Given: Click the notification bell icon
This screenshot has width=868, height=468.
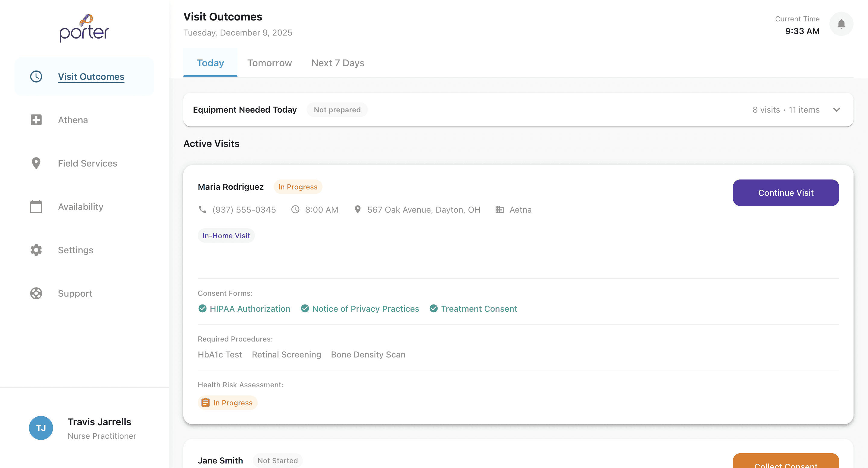Looking at the screenshot, I should [x=841, y=24].
